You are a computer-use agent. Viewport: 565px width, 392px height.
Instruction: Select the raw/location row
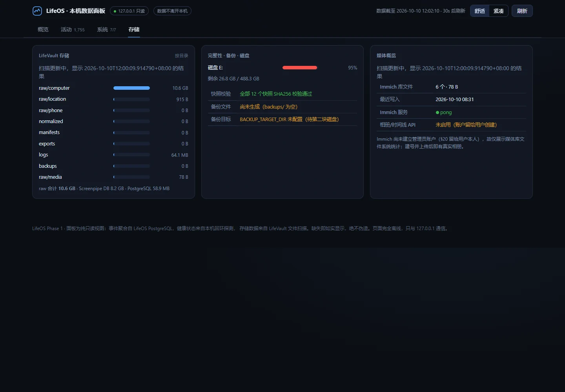[113, 99]
